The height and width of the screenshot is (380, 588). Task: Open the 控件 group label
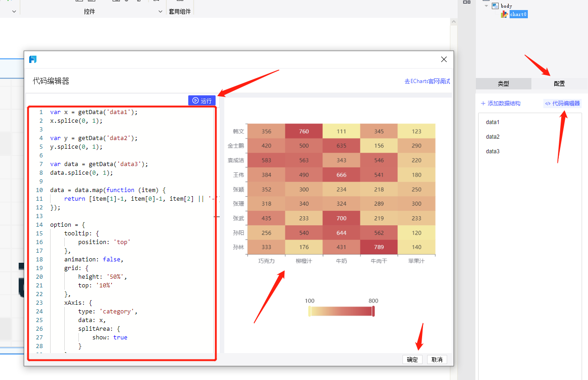(90, 11)
